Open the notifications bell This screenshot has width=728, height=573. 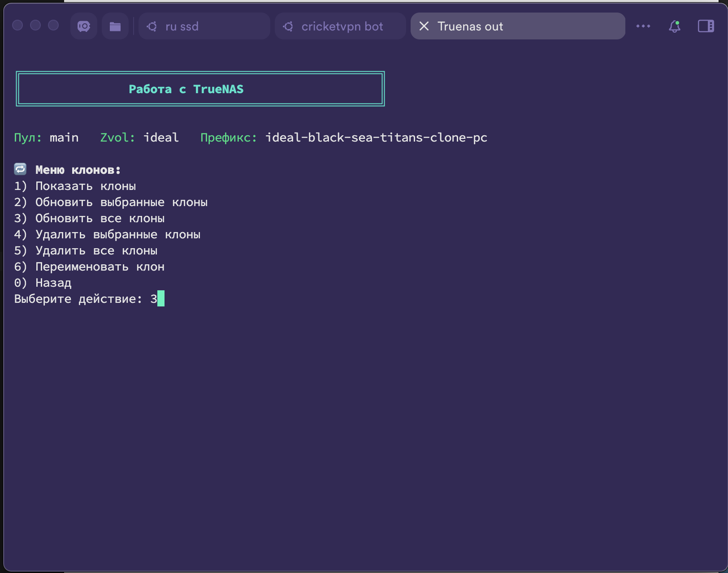675,26
